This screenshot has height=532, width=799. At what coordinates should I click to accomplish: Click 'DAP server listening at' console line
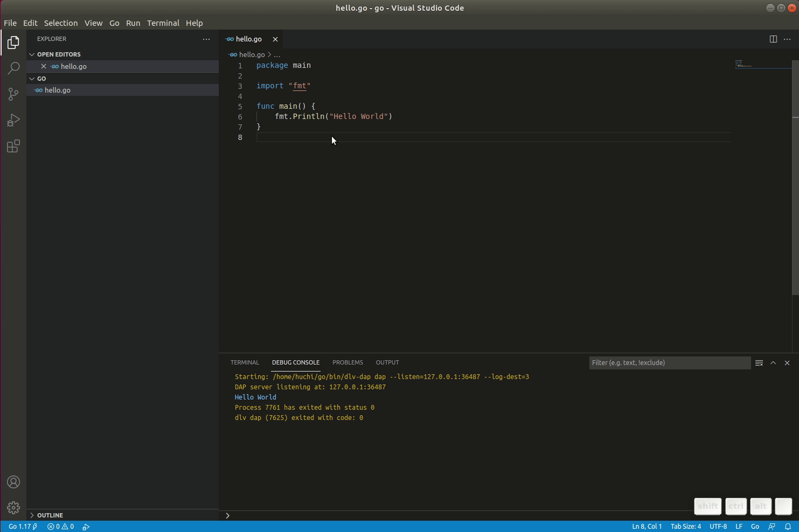click(310, 387)
